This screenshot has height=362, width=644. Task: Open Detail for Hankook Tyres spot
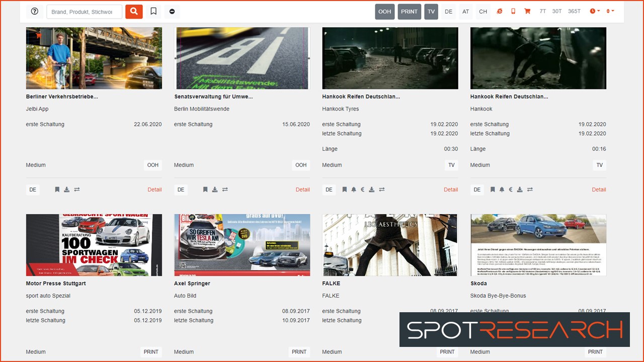pos(451,190)
